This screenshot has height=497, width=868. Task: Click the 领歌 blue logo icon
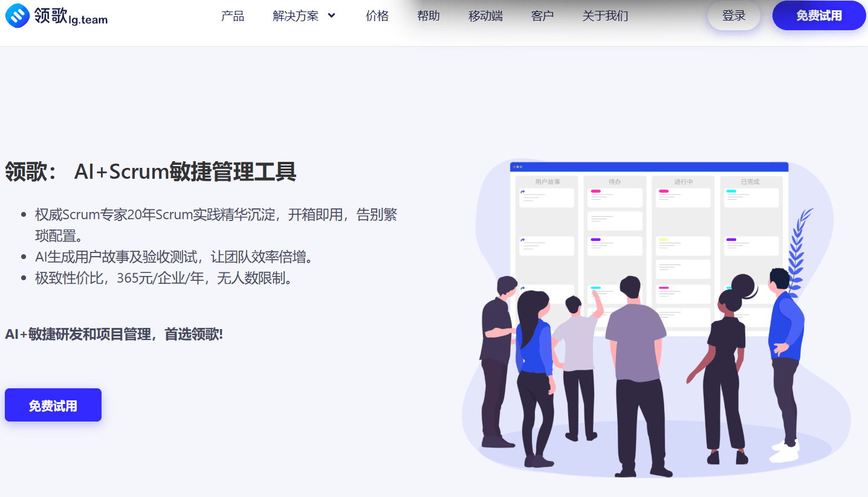[x=16, y=16]
